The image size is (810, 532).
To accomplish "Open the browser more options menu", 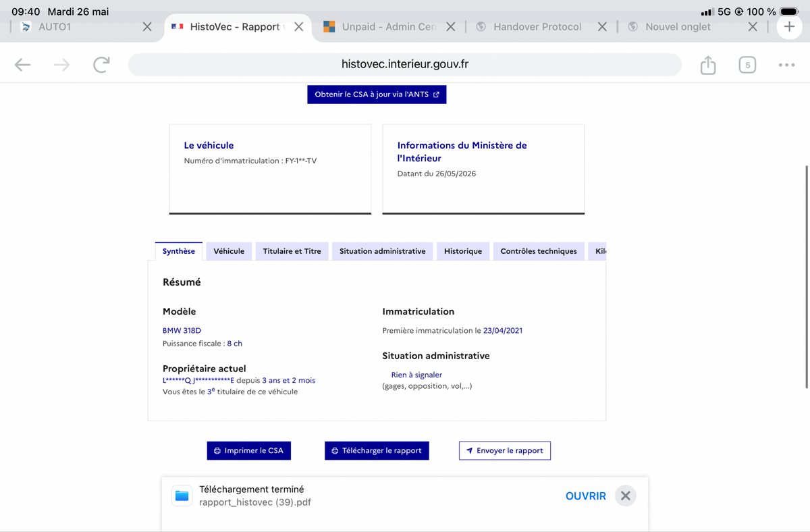I will tap(786, 65).
